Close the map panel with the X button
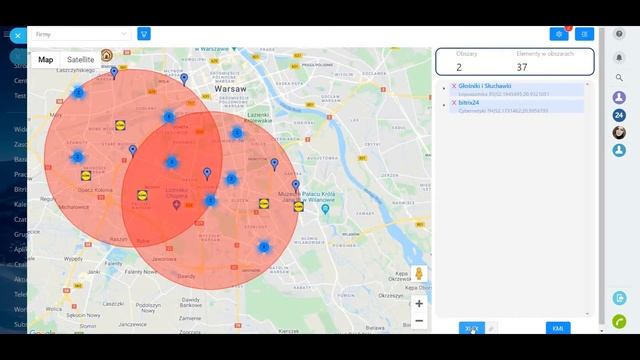Image resolution: width=640 pixels, height=360 pixels. click(x=18, y=36)
